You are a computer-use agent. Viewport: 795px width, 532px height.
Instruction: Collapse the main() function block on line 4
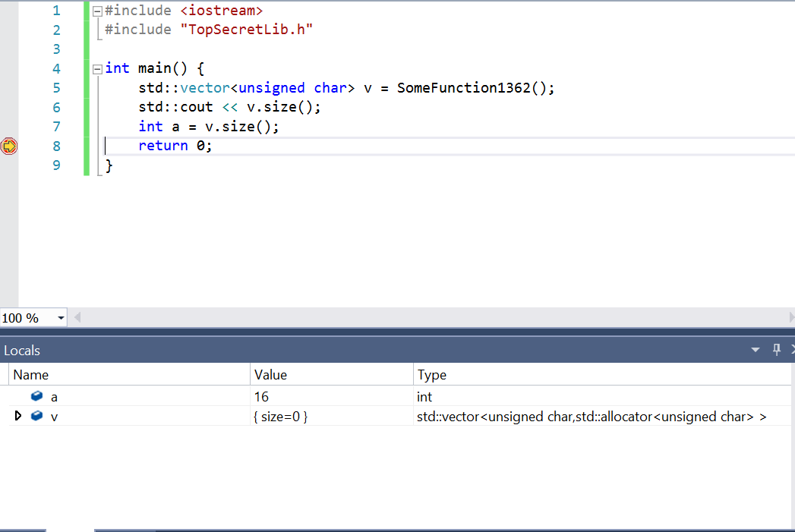(x=97, y=69)
